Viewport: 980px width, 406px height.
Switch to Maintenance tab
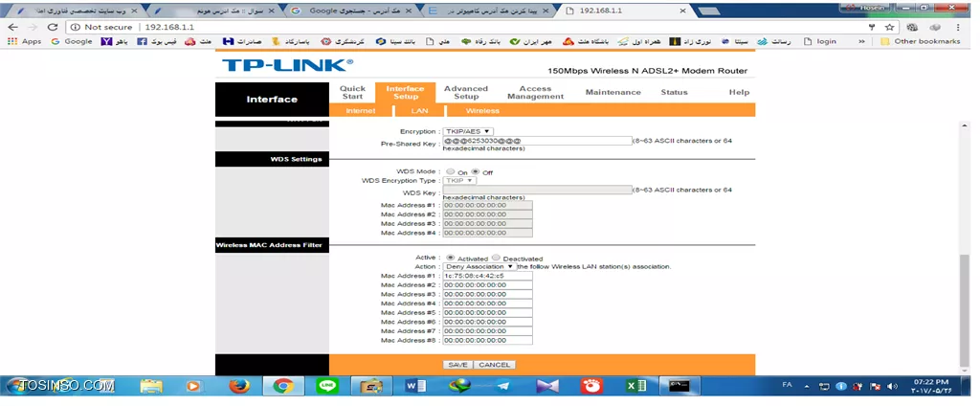coord(613,92)
